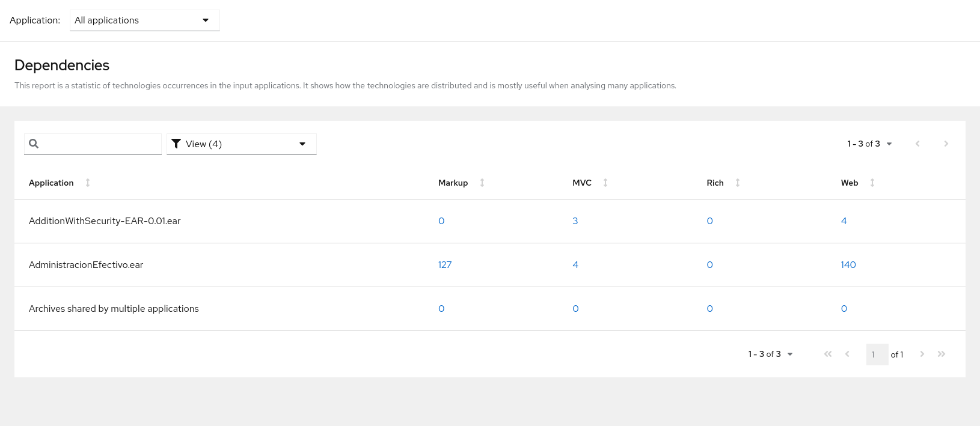Image resolution: width=980 pixels, height=426 pixels.
Task: Go to last page double-chevron
Action: [x=942, y=354]
